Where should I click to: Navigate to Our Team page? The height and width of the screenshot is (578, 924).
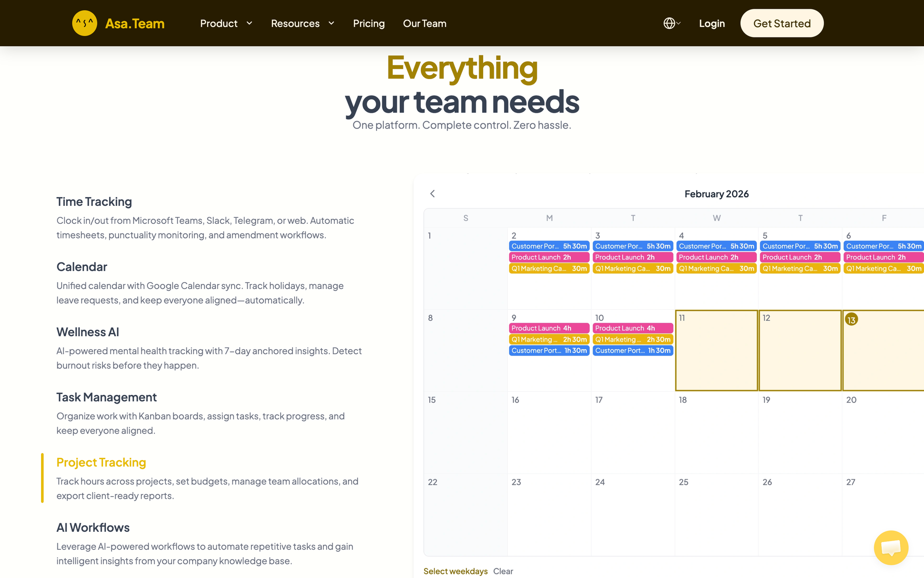425,23
